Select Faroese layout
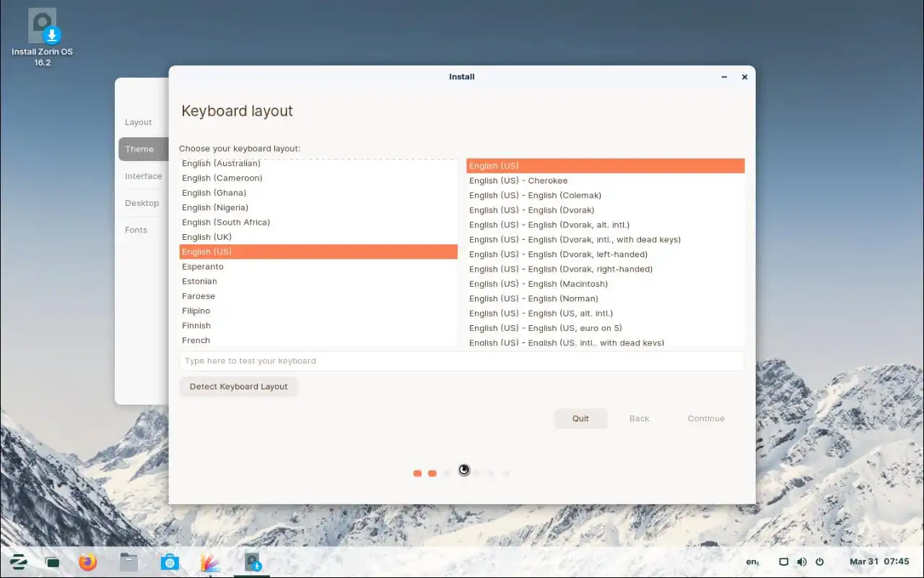The width and height of the screenshot is (924, 578). point(318,296)
